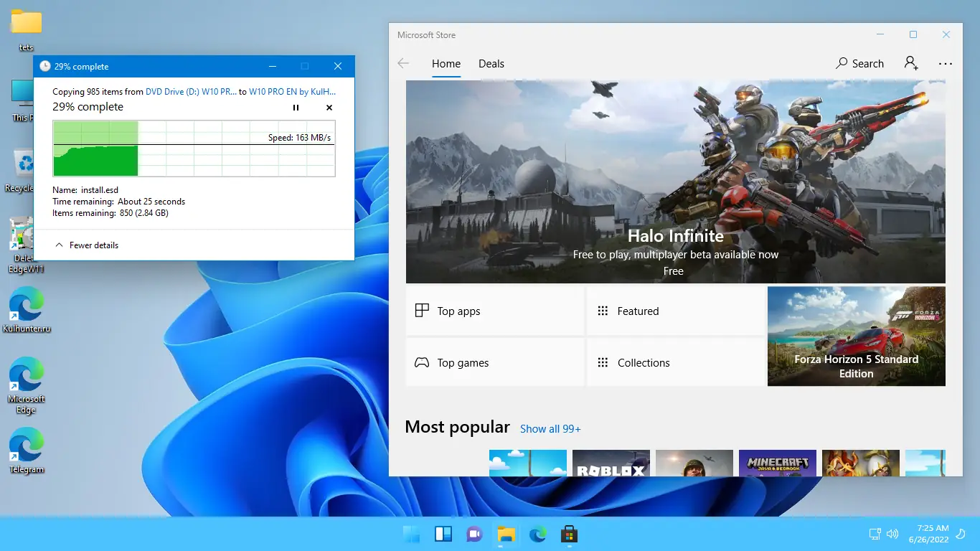
Task: Open the Top apps category
Action: [x=495, y=311]
